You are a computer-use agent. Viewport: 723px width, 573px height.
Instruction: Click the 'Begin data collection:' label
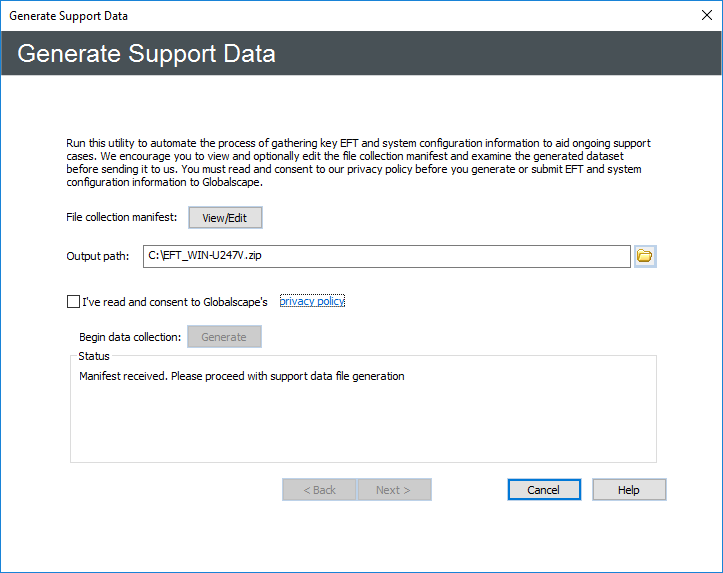coord(130,337)
